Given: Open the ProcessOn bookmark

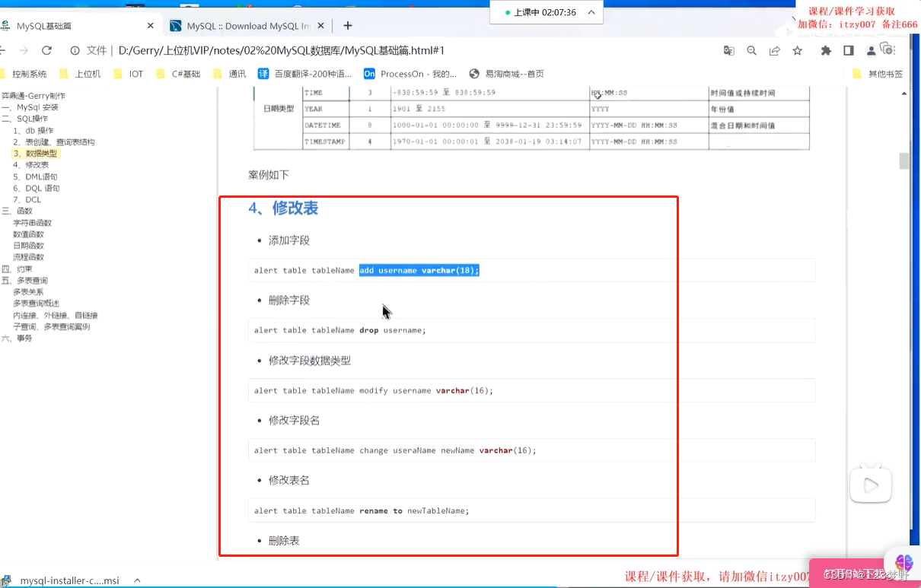Looking at the screenshot, I should coord(410,74).
